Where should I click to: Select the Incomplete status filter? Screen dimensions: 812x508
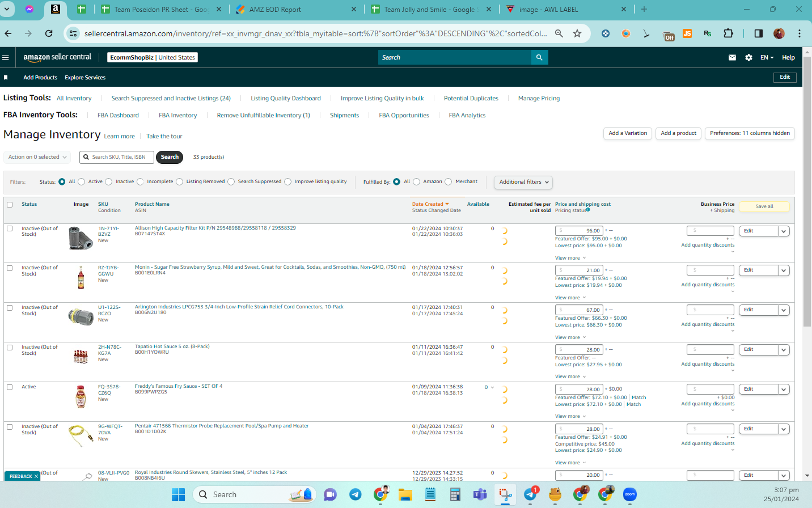click(x=141, y=182)
